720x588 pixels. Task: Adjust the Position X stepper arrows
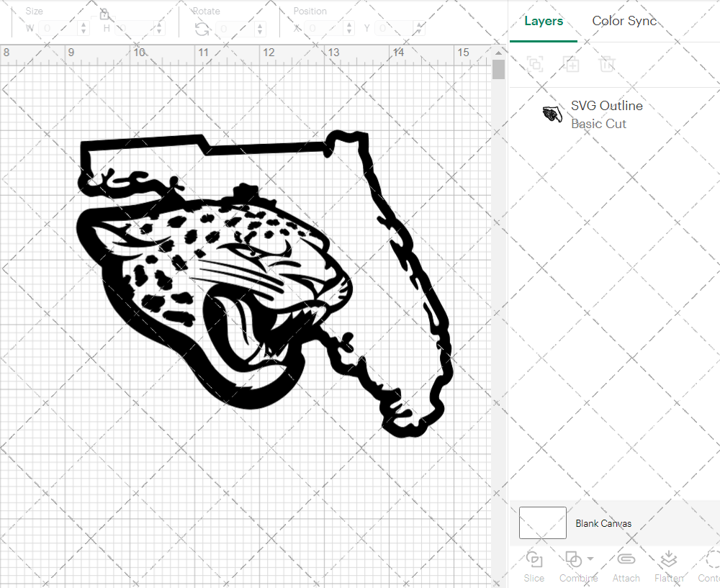tap(349, 29)
